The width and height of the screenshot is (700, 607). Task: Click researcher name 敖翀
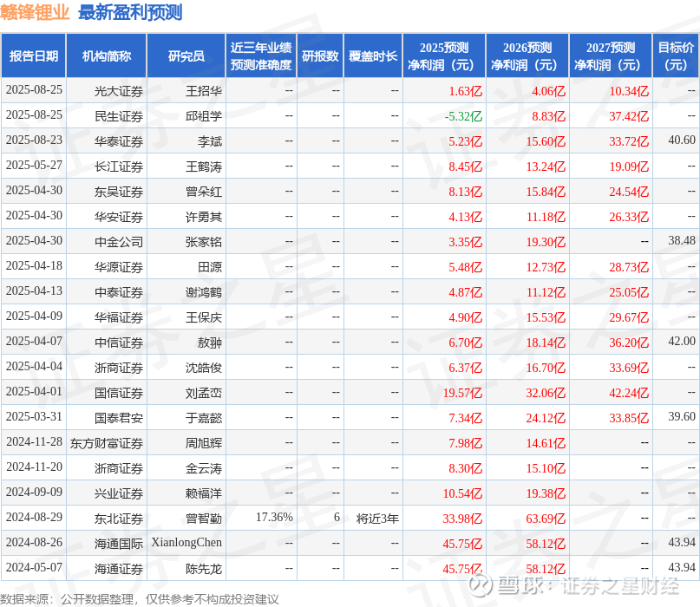(210, 343)
